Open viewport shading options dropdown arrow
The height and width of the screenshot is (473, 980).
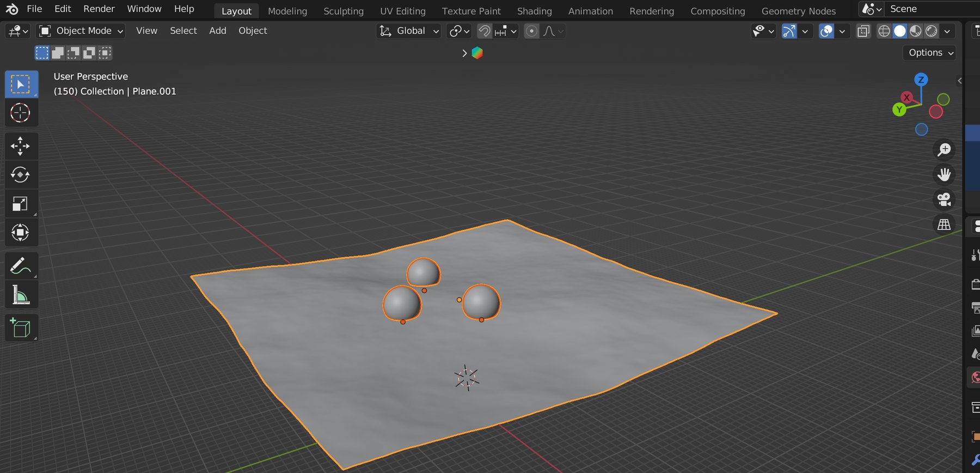point(947,31)
